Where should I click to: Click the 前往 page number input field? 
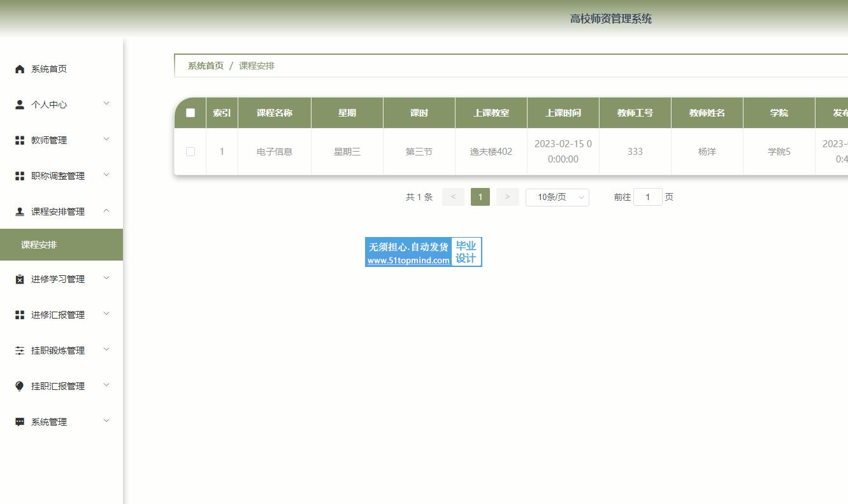647,197
